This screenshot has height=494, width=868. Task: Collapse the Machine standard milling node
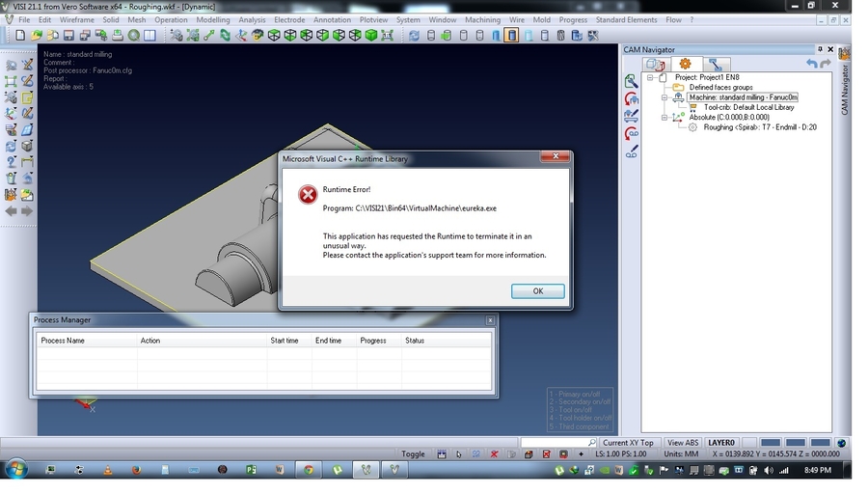pos(664,97)
